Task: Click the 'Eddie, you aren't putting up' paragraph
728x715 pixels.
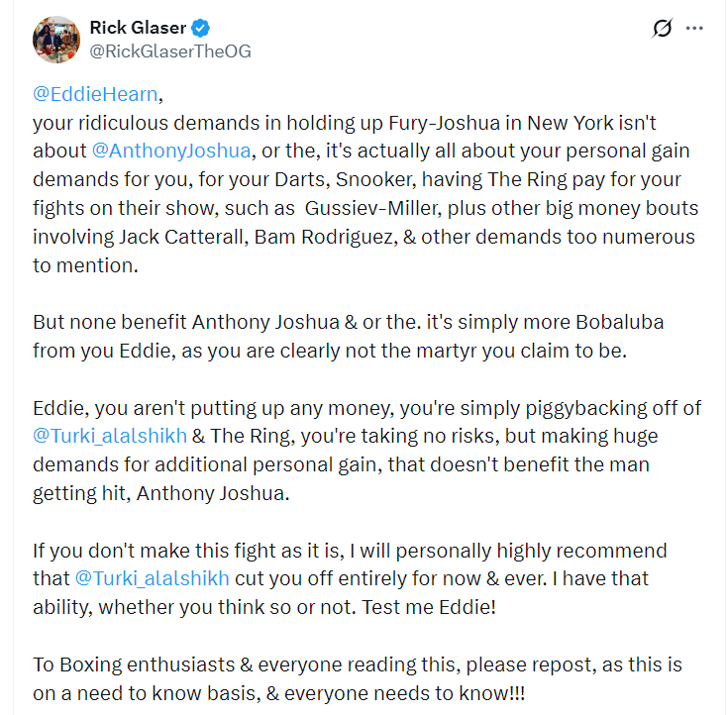Action: 366,451
